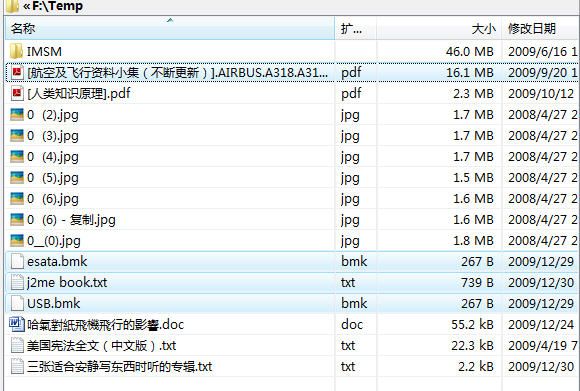The image size is (580, 391).
Task: Select the [航空及飞行资料小集 AIRBUS.A318 file name
Action: [x=178, y=73]
